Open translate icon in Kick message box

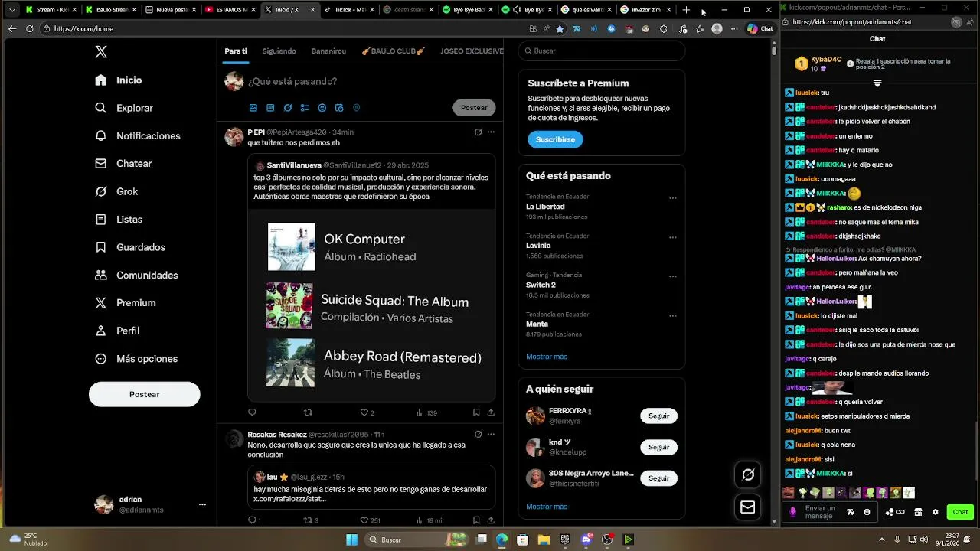[x=850, y=512]
